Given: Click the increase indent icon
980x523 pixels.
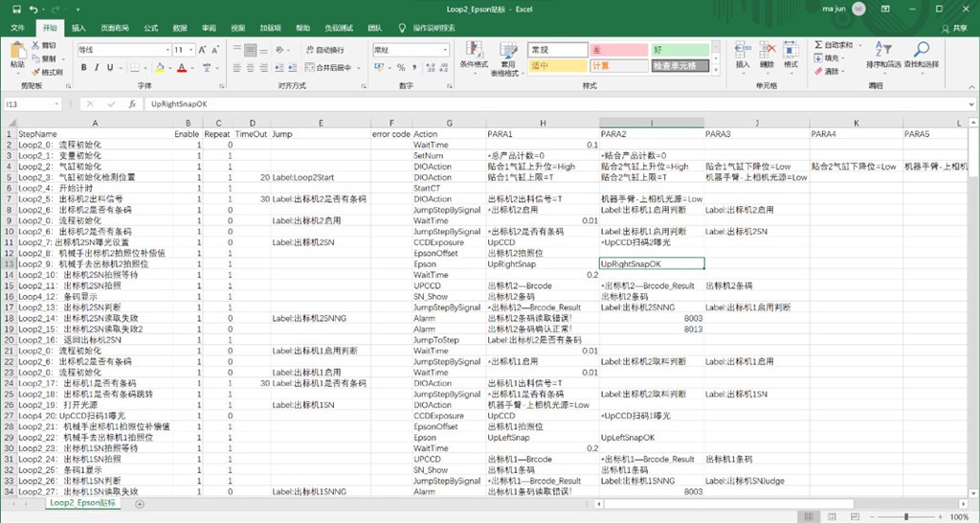Looking at the screenshot, I should 293,68.
